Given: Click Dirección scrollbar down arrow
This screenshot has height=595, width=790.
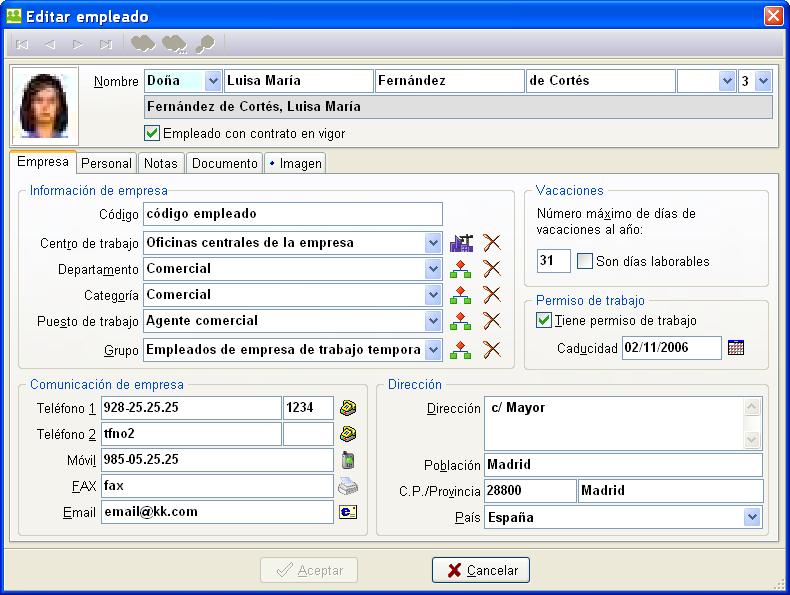Looking at the screenshot, I should pyautogui.click(x=752, y=440).
